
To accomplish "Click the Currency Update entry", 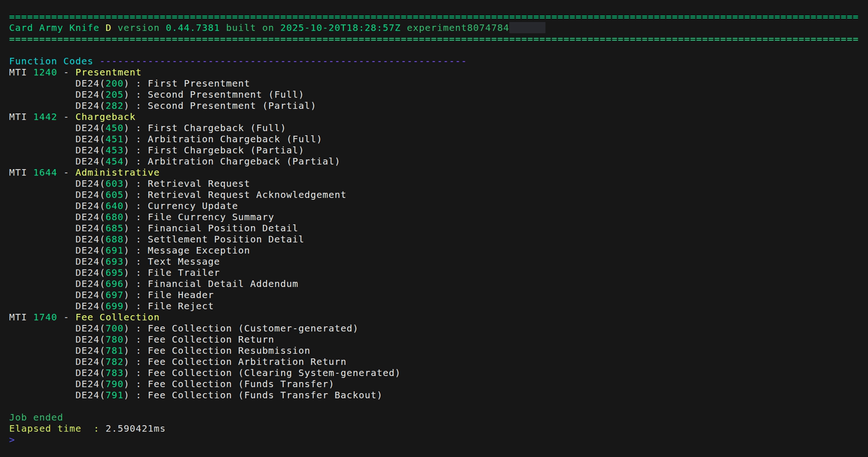I will pyautogui.click(x=156, y=206).
